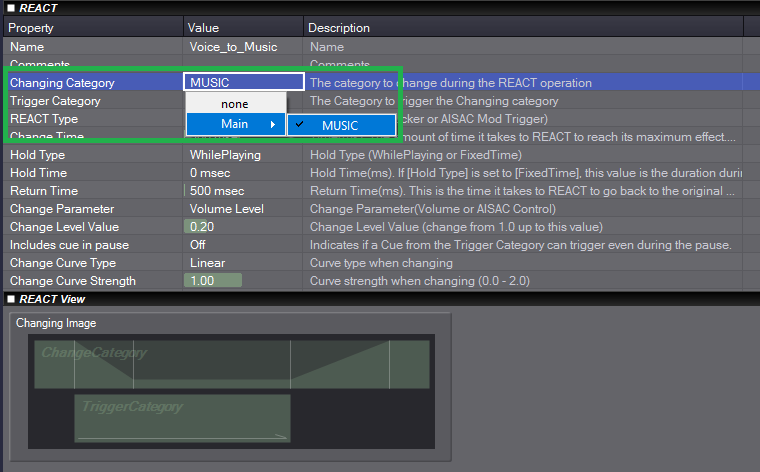Click the Property column header
760x472 pixels.
point(93,28)
